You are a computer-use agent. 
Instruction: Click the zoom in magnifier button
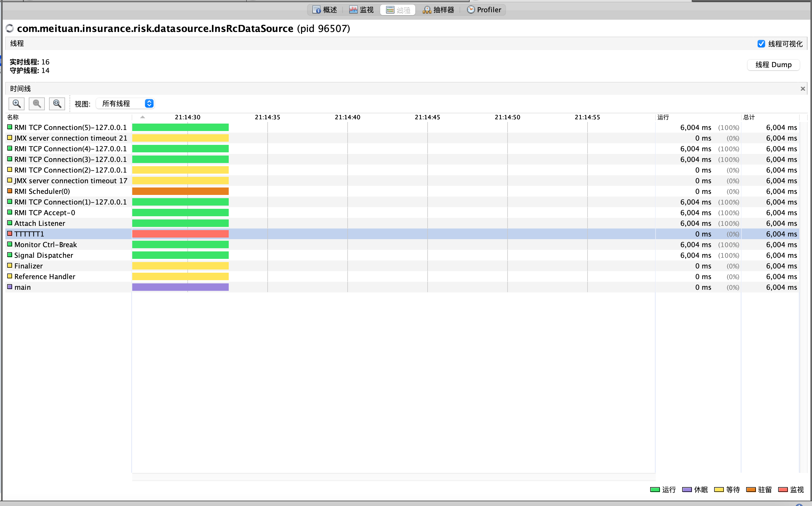pyautogui.click(x=17, y=104)
